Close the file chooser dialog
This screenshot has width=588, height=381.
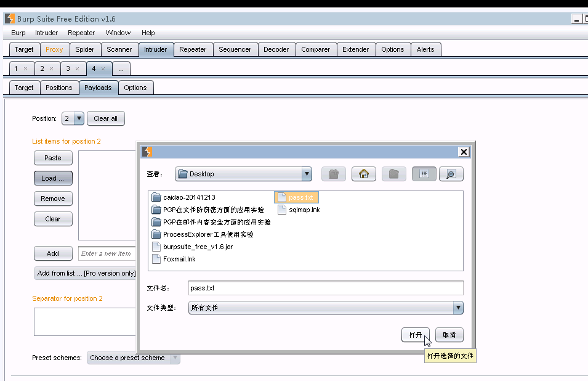(x=464, y=152)
